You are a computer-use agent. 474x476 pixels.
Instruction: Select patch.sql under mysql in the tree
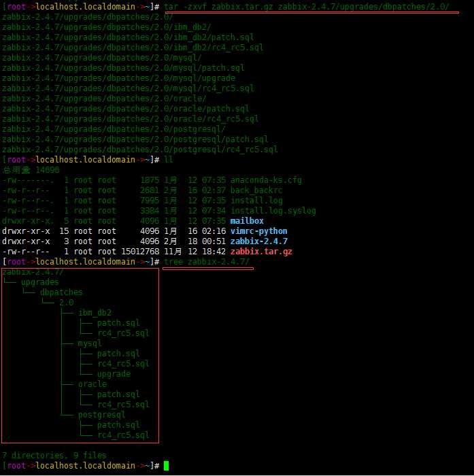(118, 354)
